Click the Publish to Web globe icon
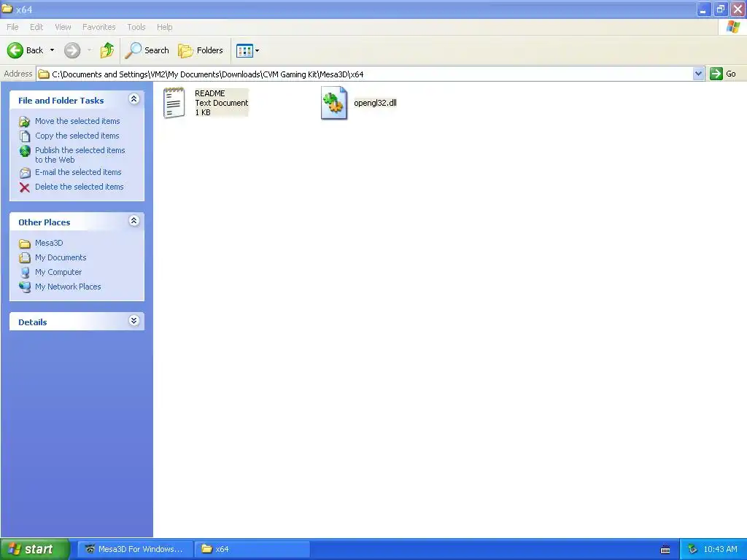747x560 pixels. (x=25, y=151)
